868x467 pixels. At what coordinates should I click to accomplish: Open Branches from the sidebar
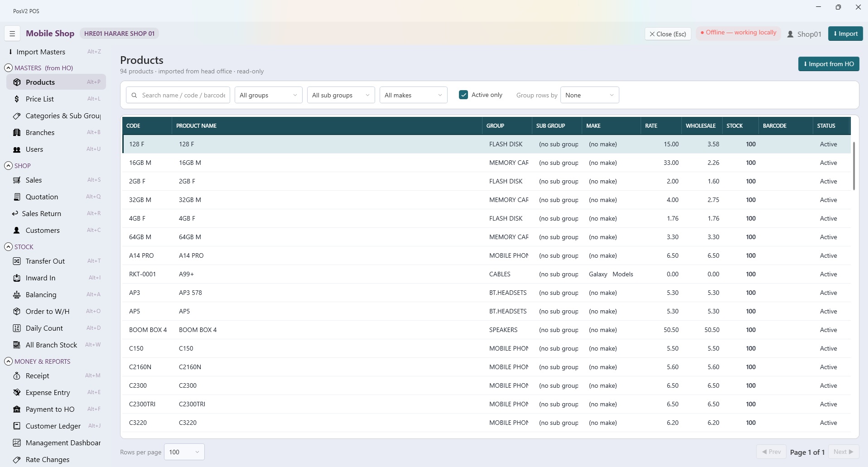[56, 132]
